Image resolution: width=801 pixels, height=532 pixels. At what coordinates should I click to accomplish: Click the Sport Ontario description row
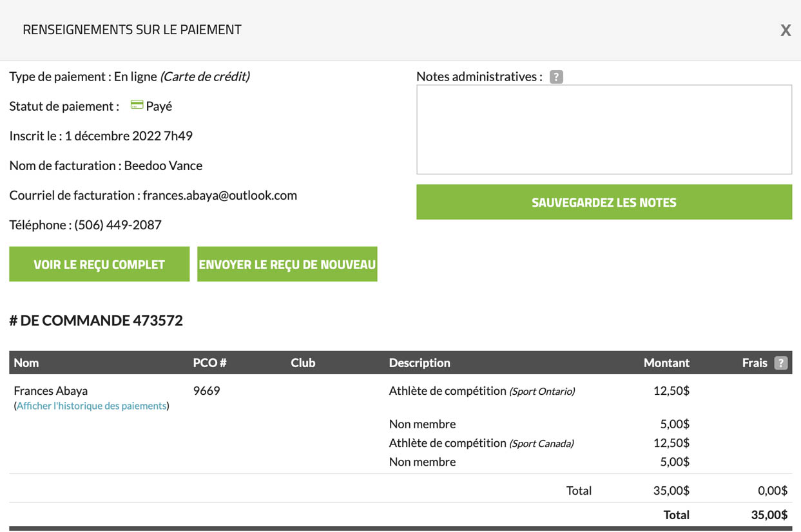tap(481, 390)
